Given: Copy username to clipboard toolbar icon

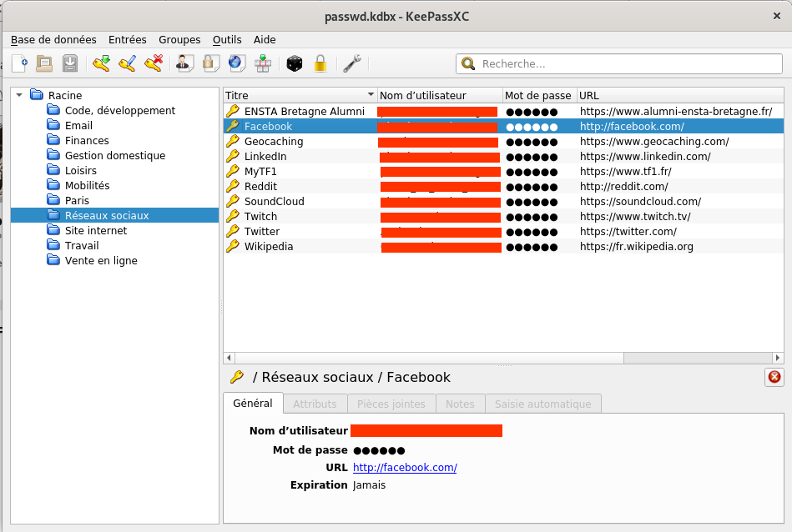Looking at the screenshot, I should tap(184, 63).
